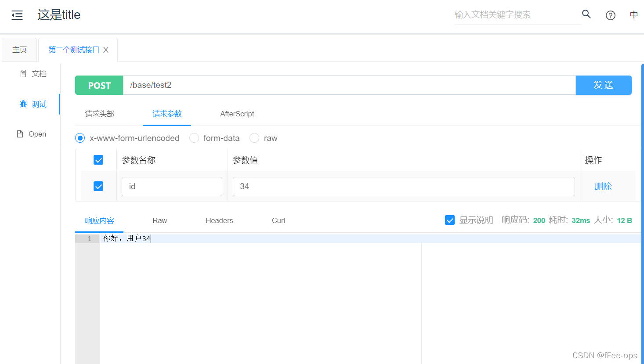Open the AfterScript tab
The height and width of the screenshot is (364, 644).
pos(237,114)
